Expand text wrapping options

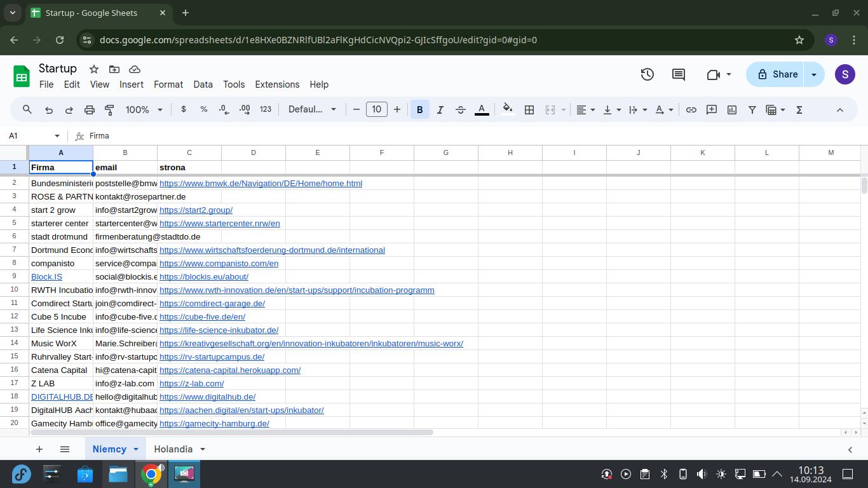coord(644,109)
